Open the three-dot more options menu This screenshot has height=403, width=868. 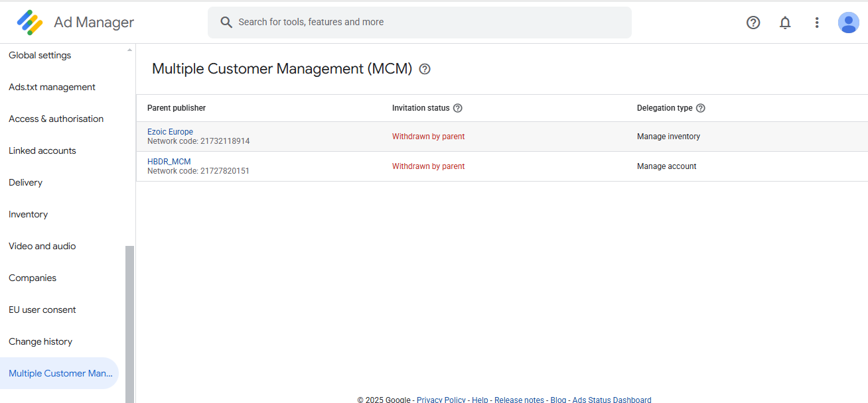click(817, 23)
